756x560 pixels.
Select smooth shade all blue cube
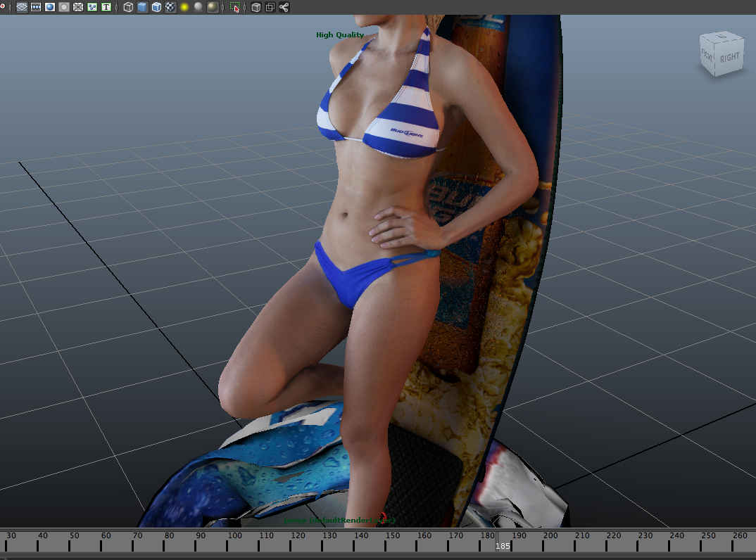tap(142, 7)
